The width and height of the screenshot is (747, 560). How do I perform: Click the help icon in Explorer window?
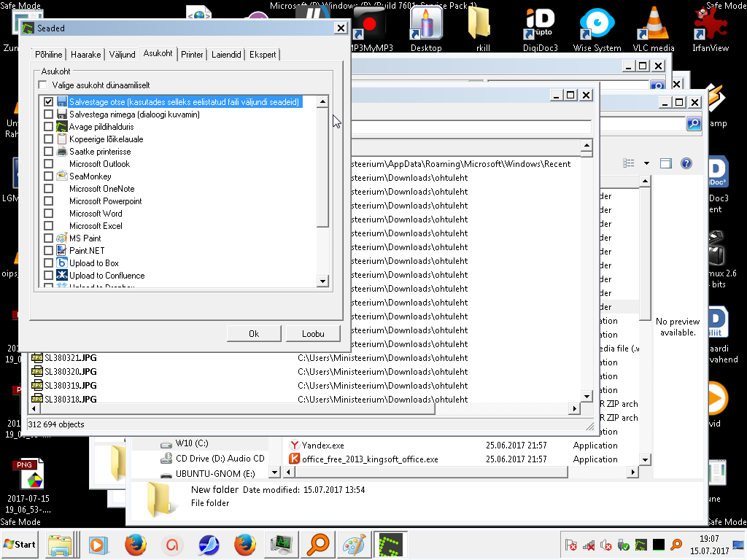click(686, 163)
